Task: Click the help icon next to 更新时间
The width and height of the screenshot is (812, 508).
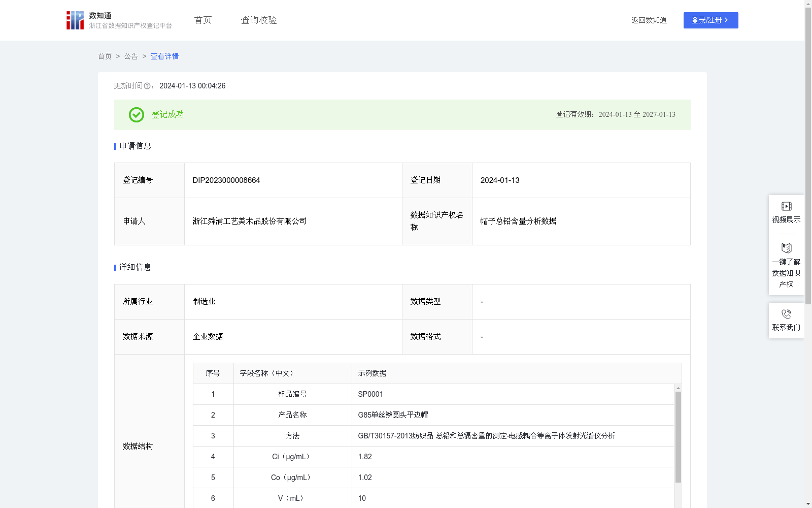Action: pyautogui.click(x=147, y=86)
